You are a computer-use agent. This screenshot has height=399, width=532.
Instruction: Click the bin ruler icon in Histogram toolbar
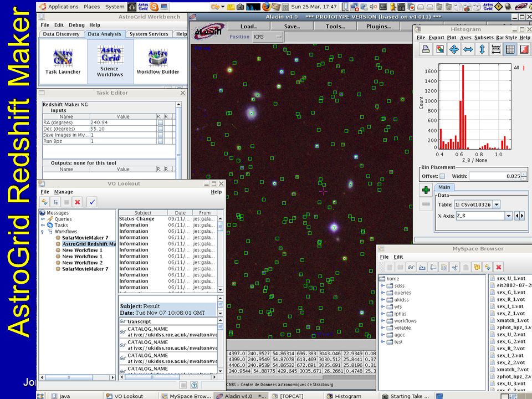(x=496, y=49)
